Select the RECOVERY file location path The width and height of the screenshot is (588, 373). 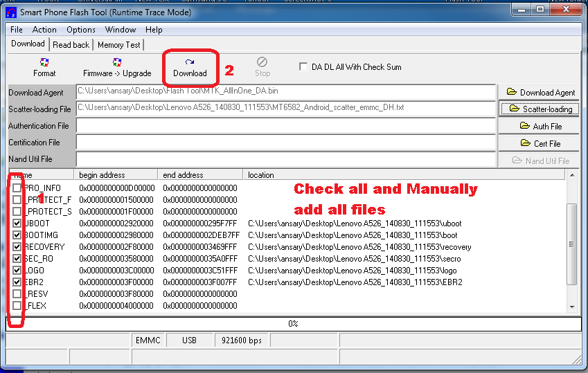click(x=359, y=247)
